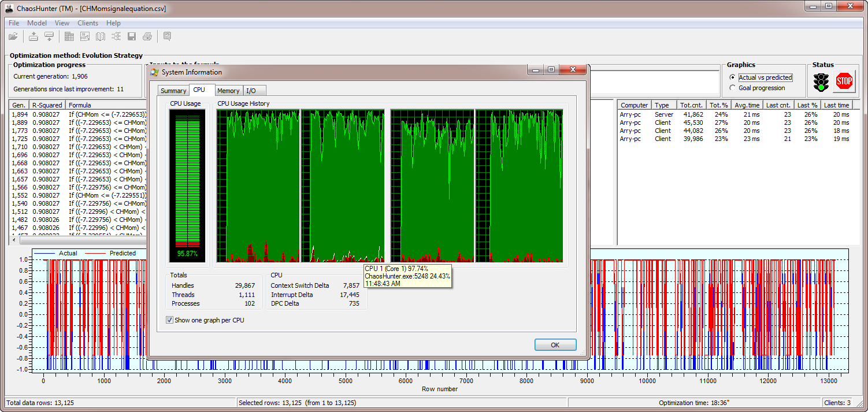This screenshot has height=412, width=868.
Task: Click the Gen. column header
Action: point(20,105)
